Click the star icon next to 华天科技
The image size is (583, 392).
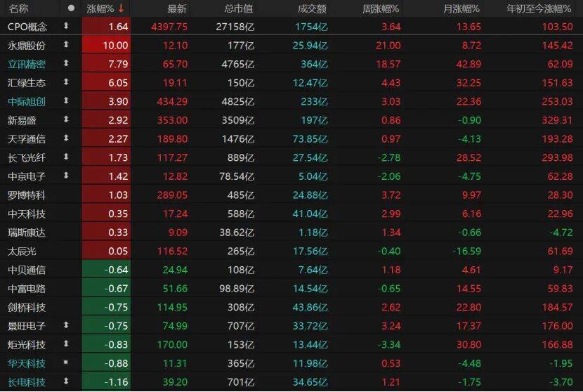67,363
